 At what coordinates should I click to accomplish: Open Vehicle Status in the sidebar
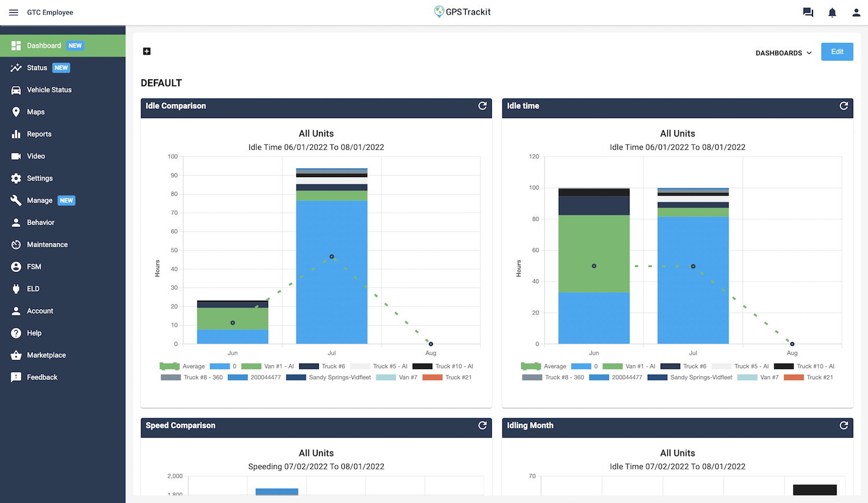tap(49, 90)
